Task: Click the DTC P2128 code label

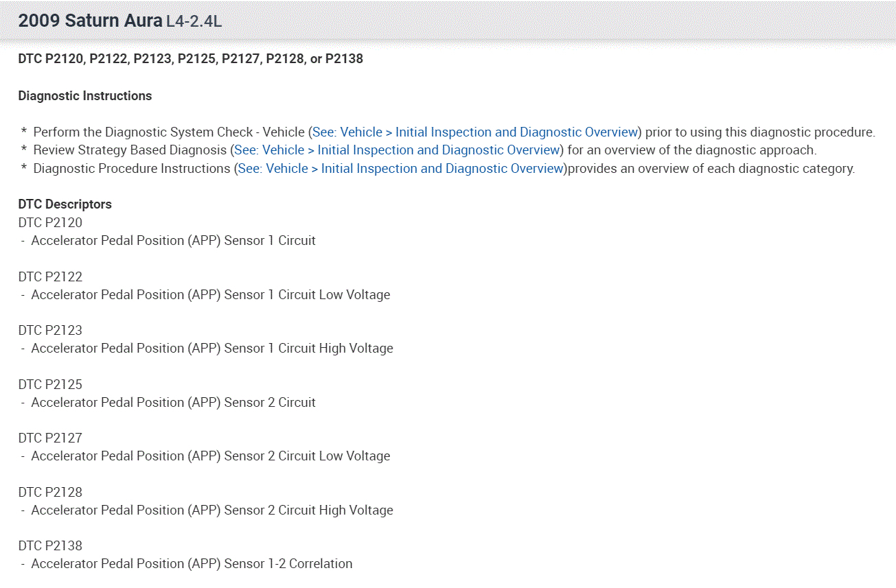Action: [x=50, y=492]
